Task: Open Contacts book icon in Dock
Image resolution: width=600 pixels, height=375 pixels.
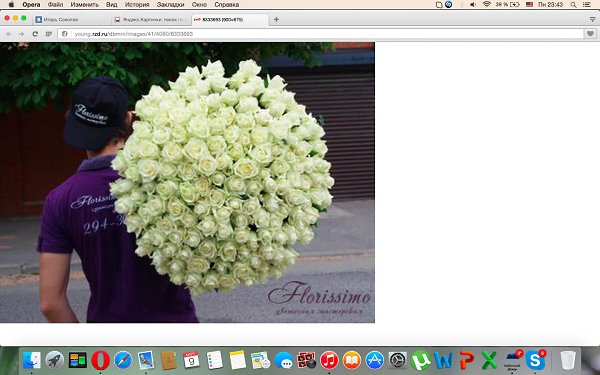Action: pyautogui.click(x=169, y=360)
